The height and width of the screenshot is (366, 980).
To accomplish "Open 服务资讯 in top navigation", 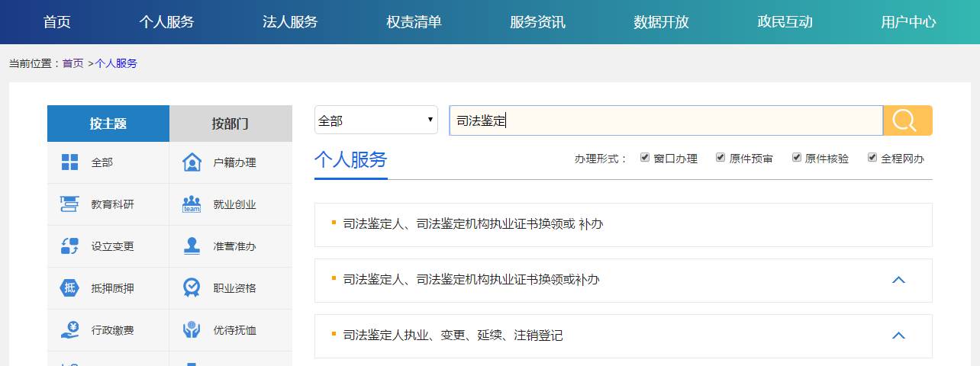I will [x=537, y=22].
